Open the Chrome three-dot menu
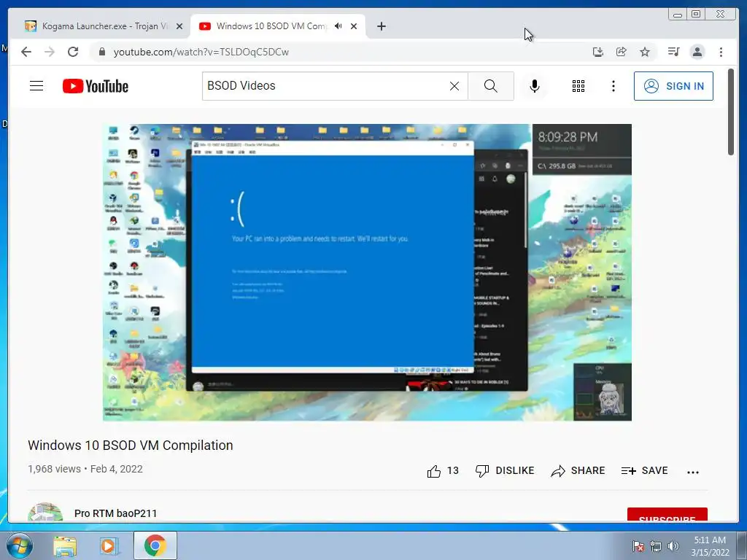 721,52
